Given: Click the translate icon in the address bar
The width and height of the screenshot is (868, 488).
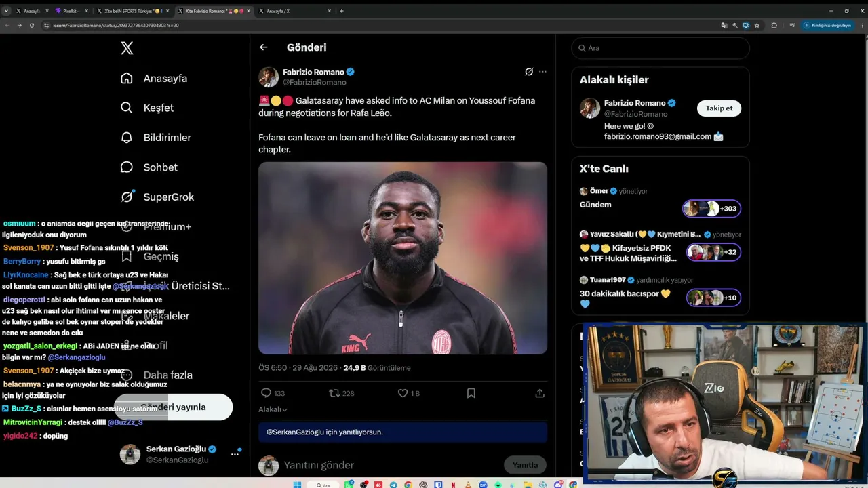Looking at the screenshot, I should 724,25.
